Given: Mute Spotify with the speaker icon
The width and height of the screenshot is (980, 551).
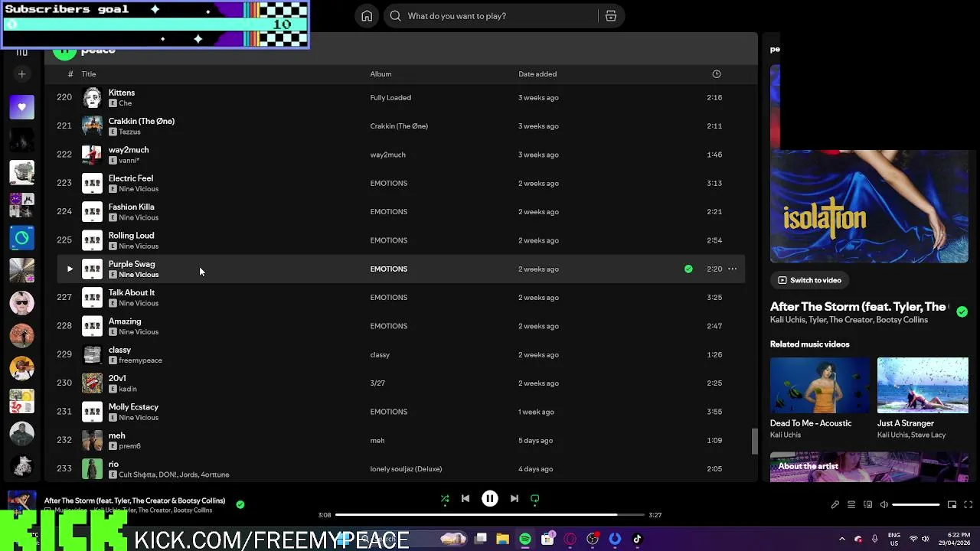Looking at the screenshot, I should (x=884, y=505).
